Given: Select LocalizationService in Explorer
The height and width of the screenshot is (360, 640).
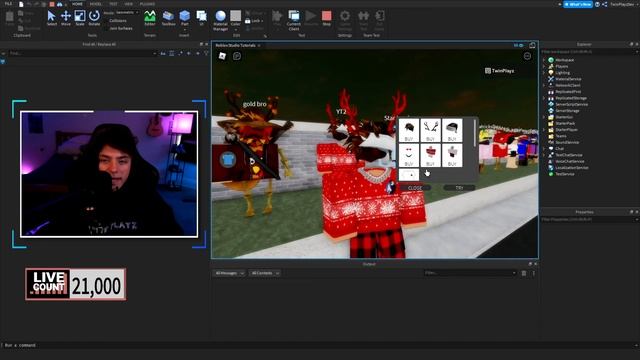Looking at the screenshot, I should [x=571, y=168].
